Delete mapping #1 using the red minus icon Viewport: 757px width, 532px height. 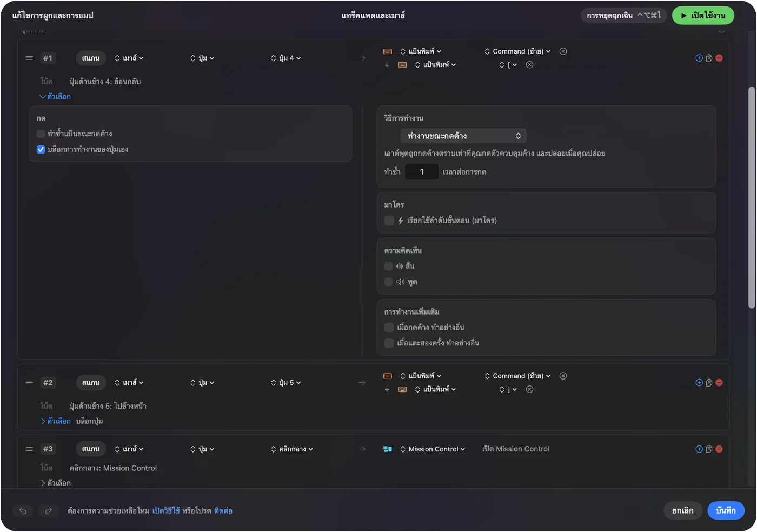(x=719, y=58)
